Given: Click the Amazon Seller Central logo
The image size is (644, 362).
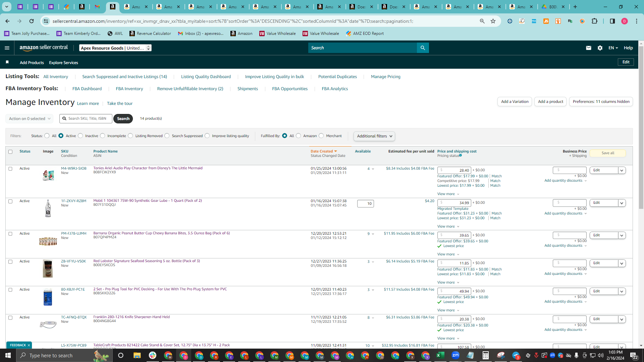Looking at the screenshot, I should [44, 48].
